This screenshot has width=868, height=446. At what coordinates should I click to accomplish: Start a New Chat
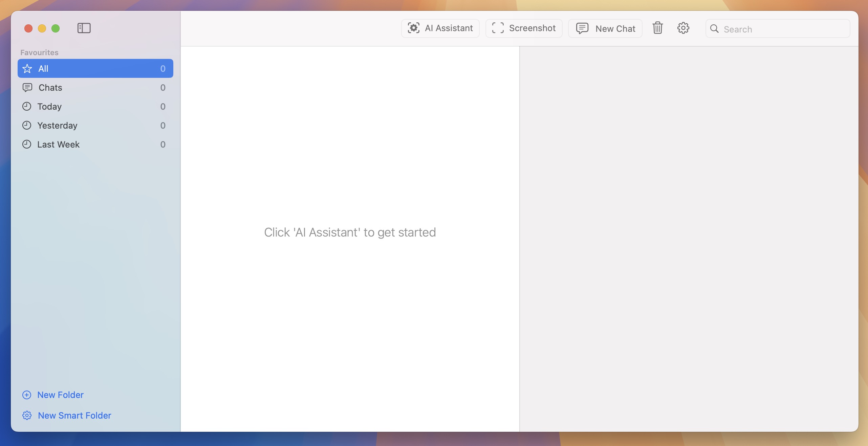click(605, 28)
